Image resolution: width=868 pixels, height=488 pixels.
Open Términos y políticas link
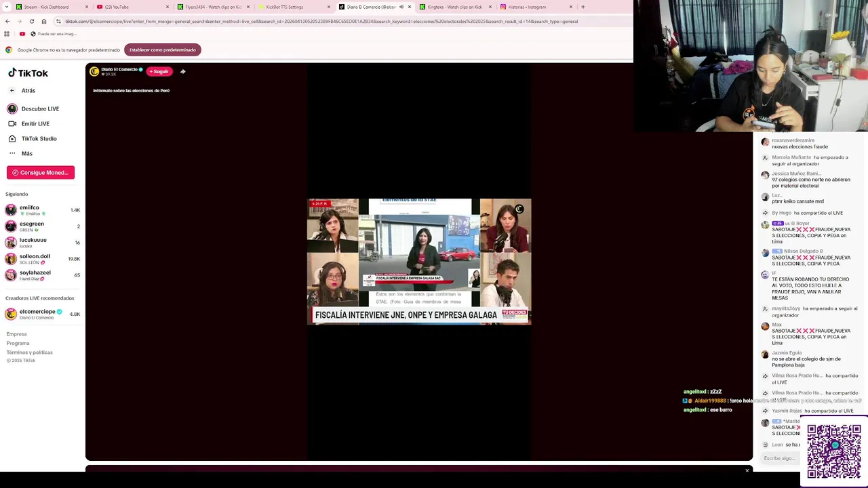pyautogui.click(x=29, y=352)
